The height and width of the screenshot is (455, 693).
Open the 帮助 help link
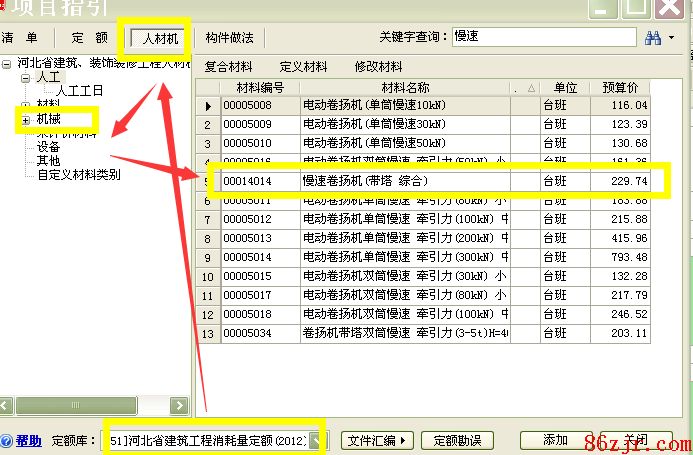coord(28,440)
